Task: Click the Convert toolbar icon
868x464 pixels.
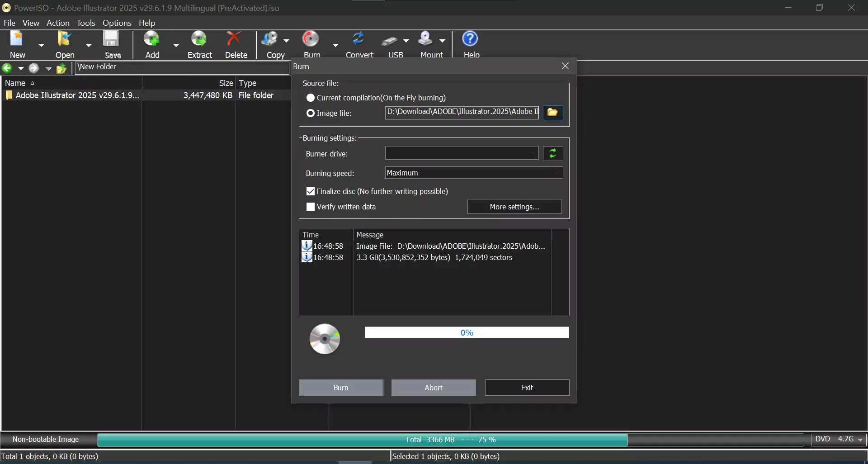Action: (x=359, y=39)
